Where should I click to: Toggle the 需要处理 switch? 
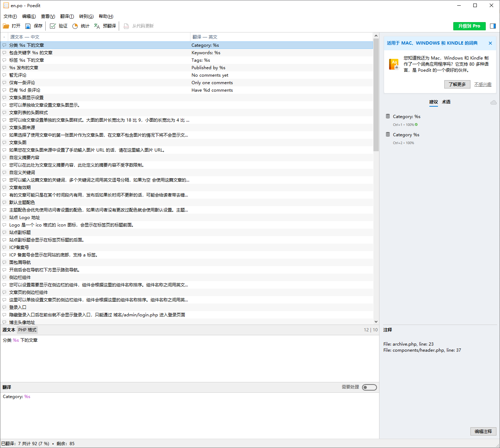tap(369, 387)
